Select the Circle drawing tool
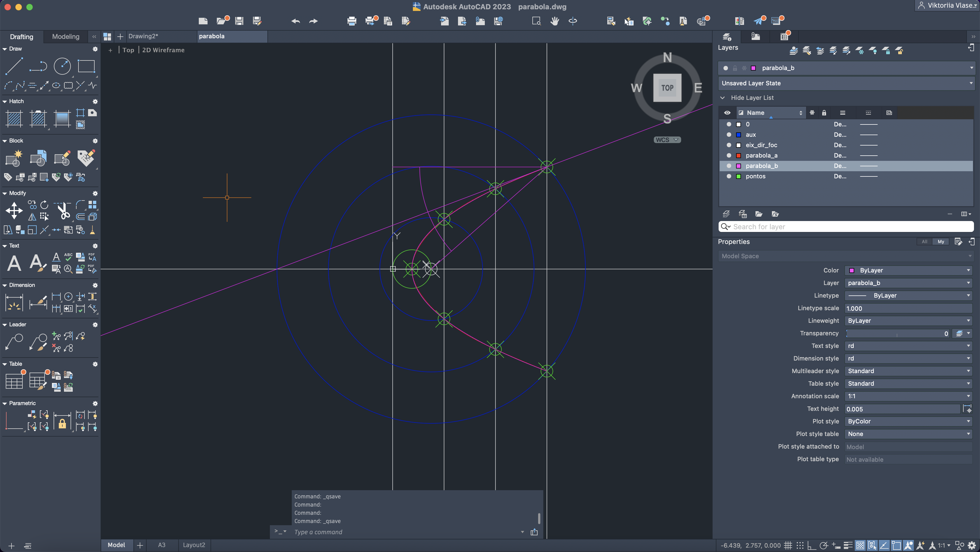 point(62,66)
